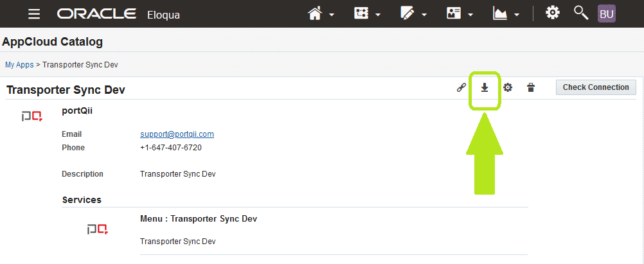Expand the Assets dropdown arrow
Image resolution: width=644 pixels, height=264 pixels.
pos(424,15)
